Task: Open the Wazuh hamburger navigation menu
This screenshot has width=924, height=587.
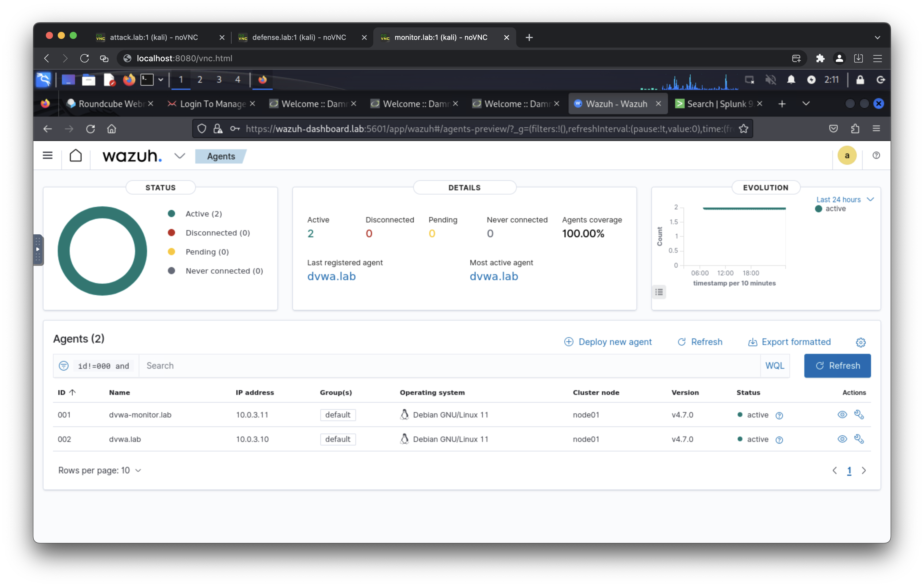Action: coord(48,155)
